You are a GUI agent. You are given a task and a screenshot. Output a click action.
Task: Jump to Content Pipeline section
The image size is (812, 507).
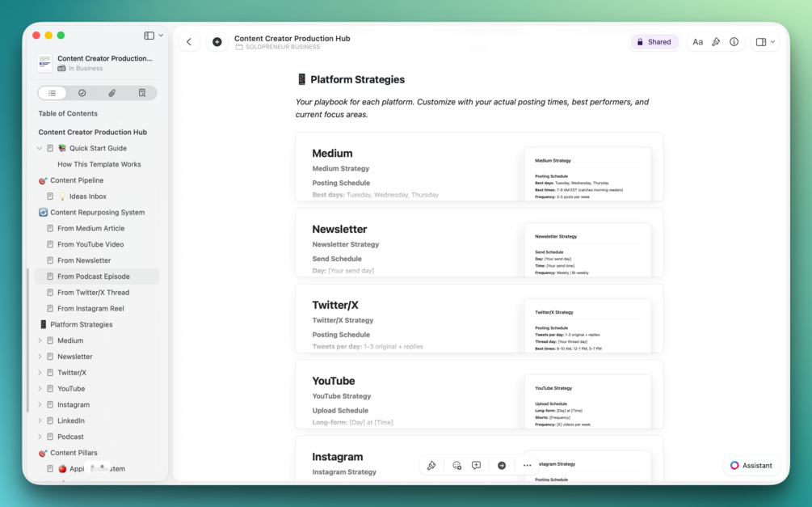[x=77, y=180]
